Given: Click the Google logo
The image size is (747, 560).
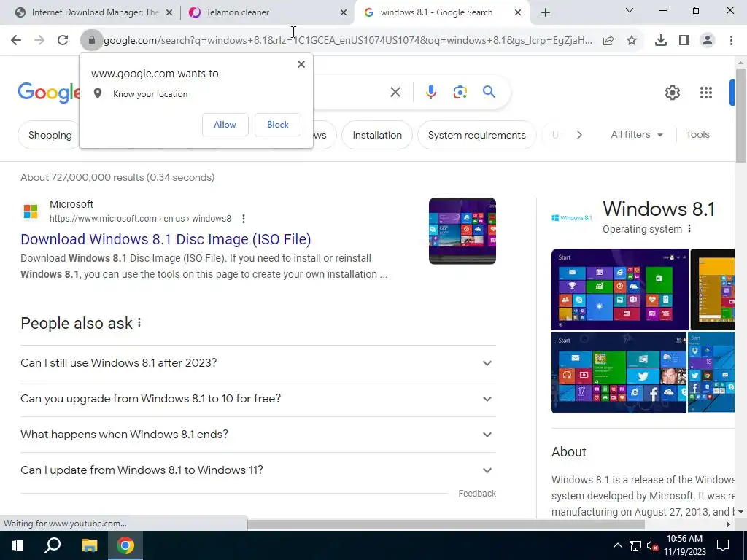Looking at the screenshot, I should tap(49, 93).
